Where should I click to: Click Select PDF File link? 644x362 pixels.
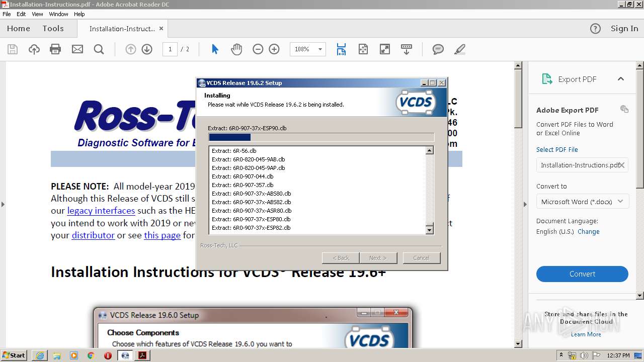click(x=557, y=150)
